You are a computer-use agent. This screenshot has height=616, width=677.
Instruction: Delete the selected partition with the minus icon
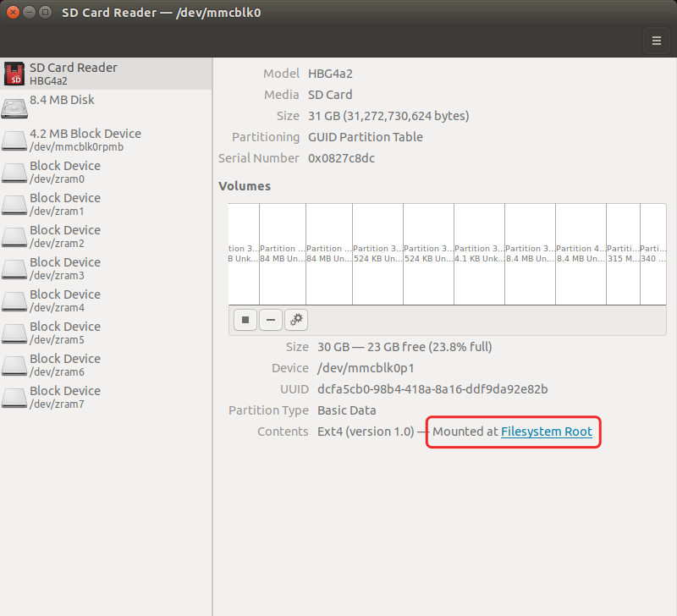(x=270, y=320)
